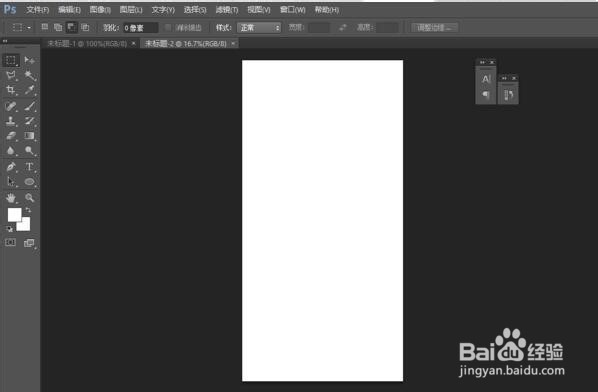Viewport: 598px width, 392px height.
Task: Select the History Brush tool
Action: [29, 121]
